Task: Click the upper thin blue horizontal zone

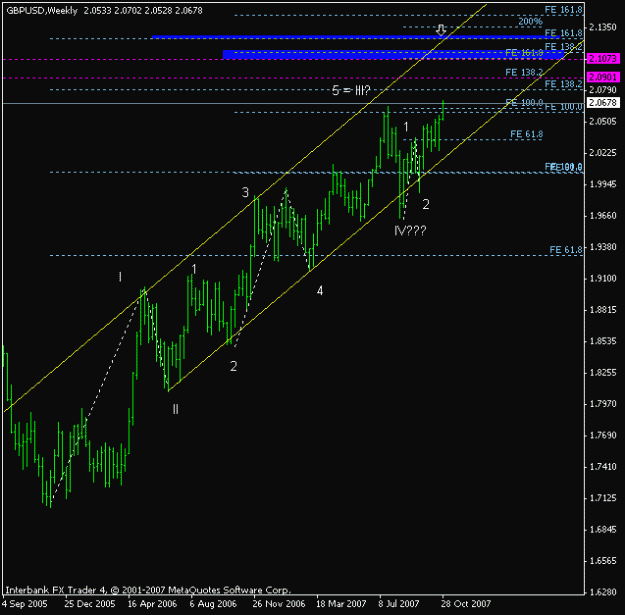Action: pyautogui.click(x=356, y=37)
